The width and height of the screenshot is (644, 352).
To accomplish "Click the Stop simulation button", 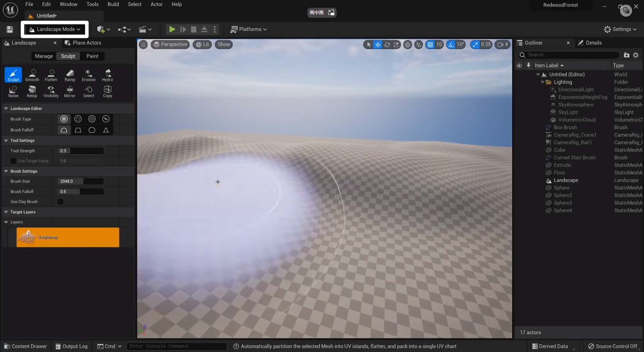I will [x=194, y=29].
